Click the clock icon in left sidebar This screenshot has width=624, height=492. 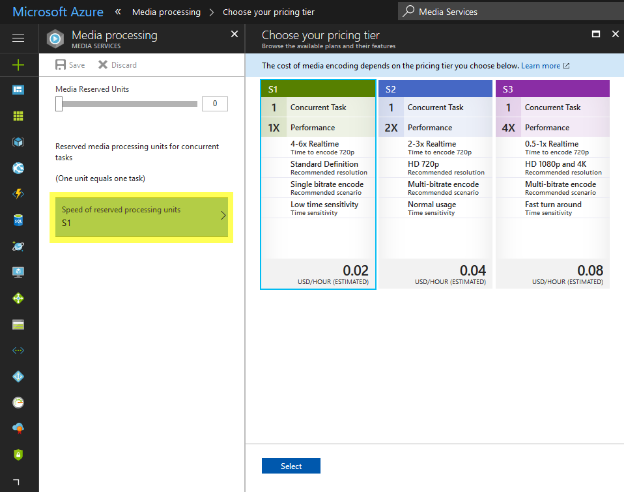tap(18, 401)
